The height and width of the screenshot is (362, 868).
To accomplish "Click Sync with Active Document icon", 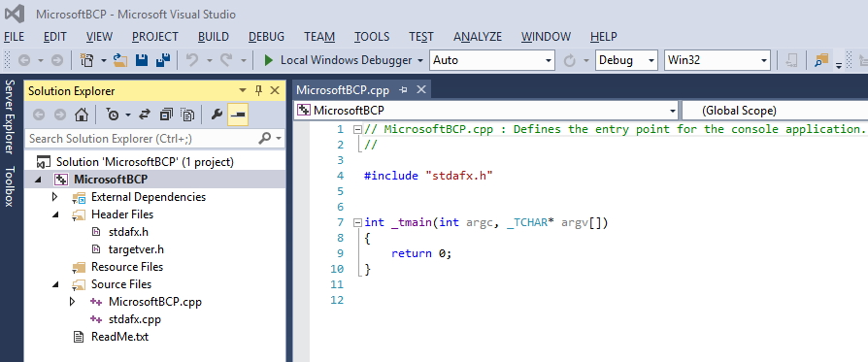I will [145, 115].
